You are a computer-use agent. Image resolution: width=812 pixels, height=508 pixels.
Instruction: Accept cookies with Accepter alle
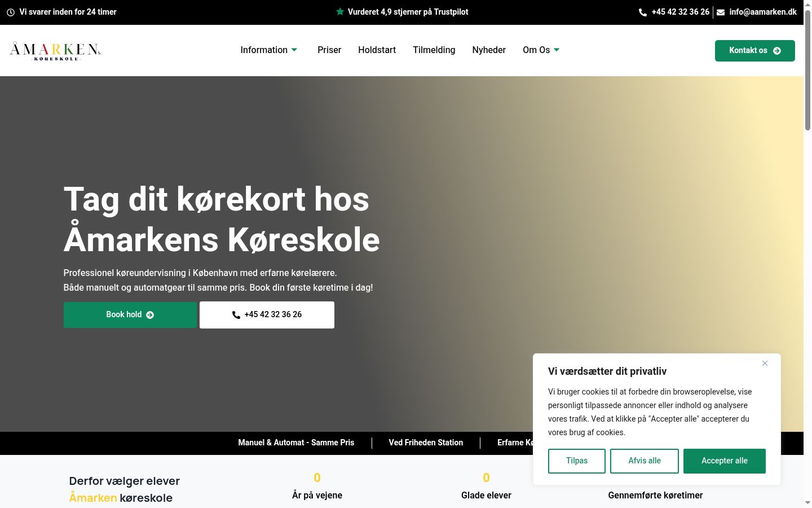coord(725,461)
